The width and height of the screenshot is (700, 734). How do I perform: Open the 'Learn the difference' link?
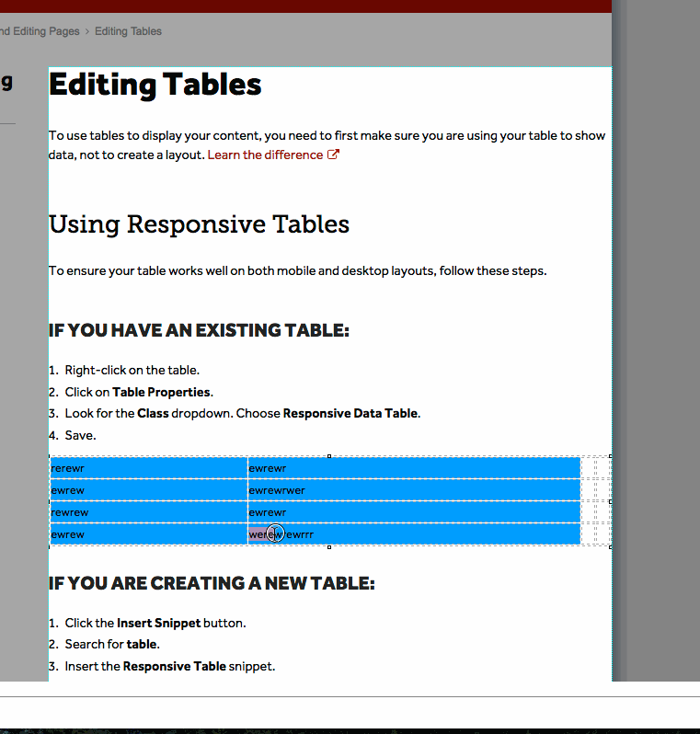coord(265,155)
